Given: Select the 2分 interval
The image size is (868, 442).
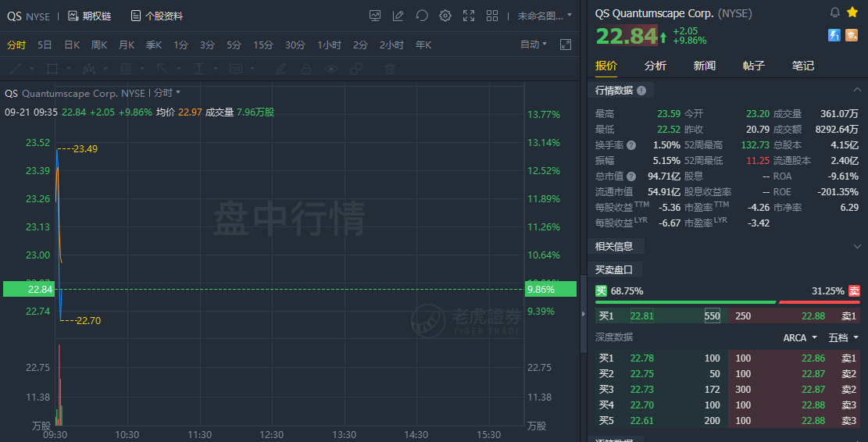Looking at the screenshot, I should point(360,45).
